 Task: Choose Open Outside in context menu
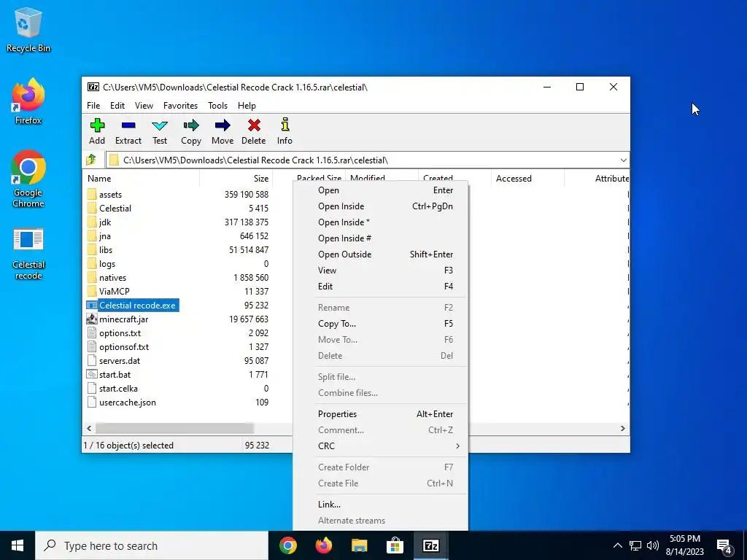click(381, 254)
